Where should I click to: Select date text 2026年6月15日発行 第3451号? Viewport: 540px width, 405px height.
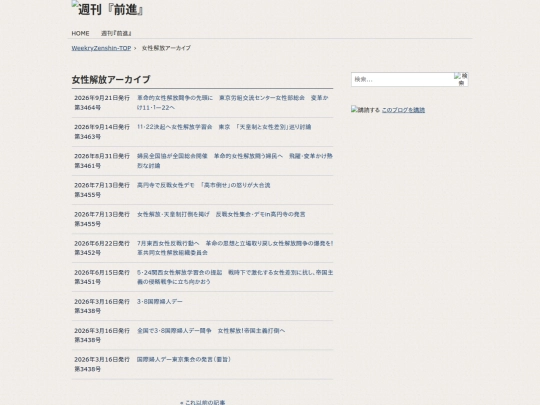coord(102,277)
